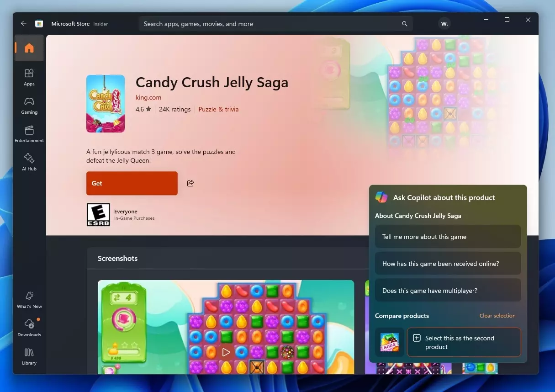
Task: Click the Candy Crush Soda product icon
Action: pyautogui.click(x=390, y=342)
